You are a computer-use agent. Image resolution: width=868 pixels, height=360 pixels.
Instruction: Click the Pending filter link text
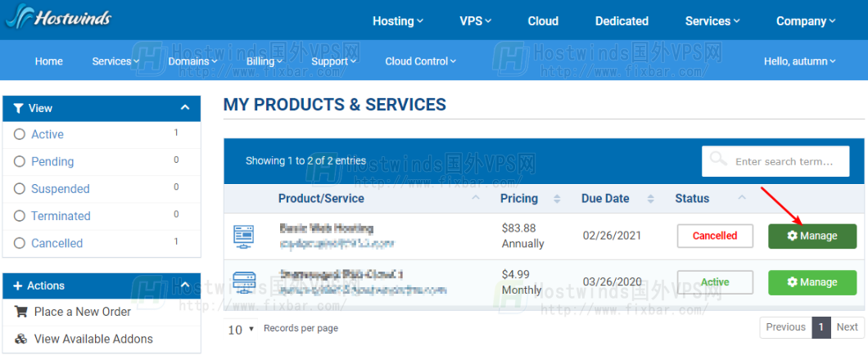click(52, 161)
